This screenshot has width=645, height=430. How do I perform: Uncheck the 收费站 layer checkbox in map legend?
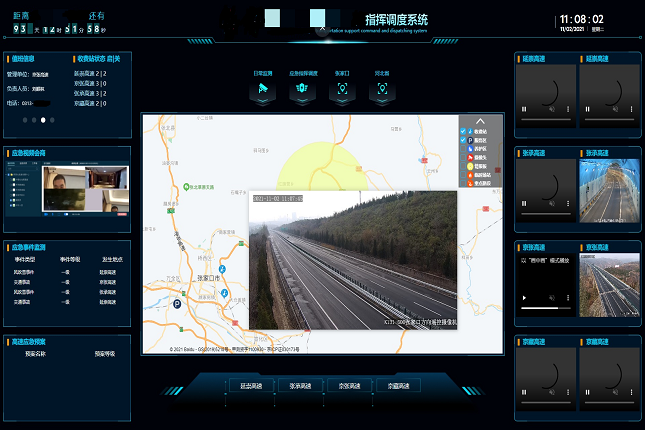click(463, 131)
